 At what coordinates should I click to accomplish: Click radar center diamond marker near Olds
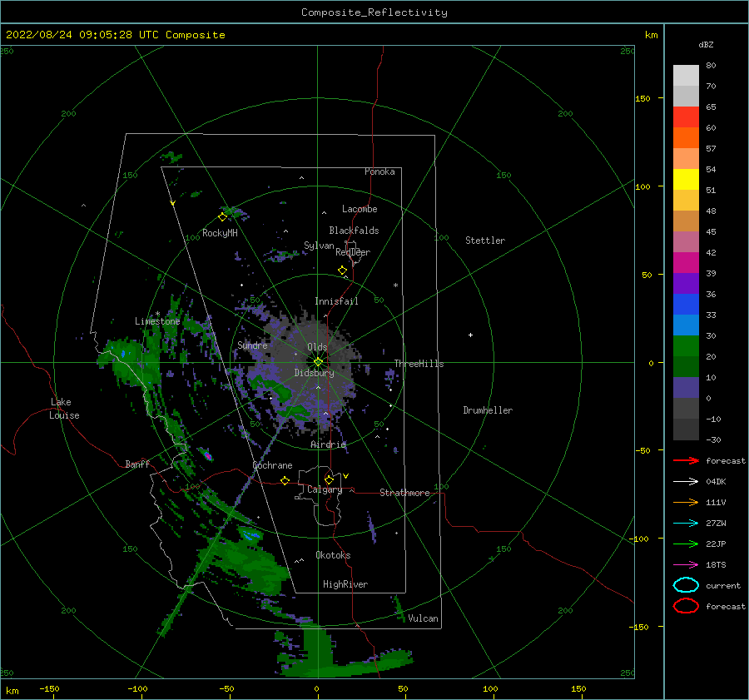[318, 362]
